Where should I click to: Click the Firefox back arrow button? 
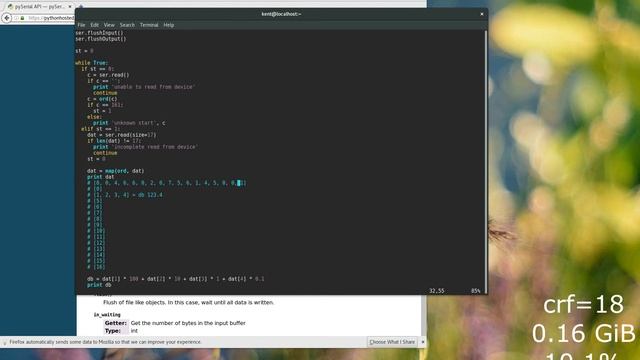[7, 18]
